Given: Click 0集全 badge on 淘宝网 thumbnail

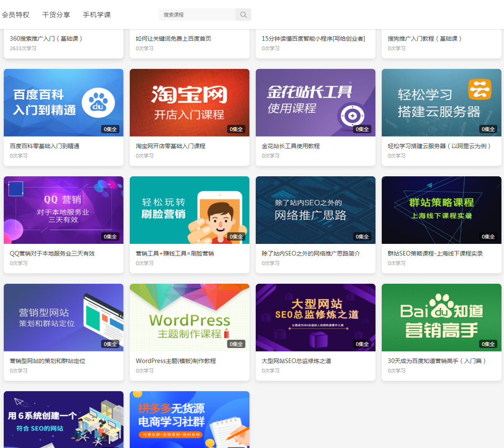Looking at the screenshot, I should point(236,129).
